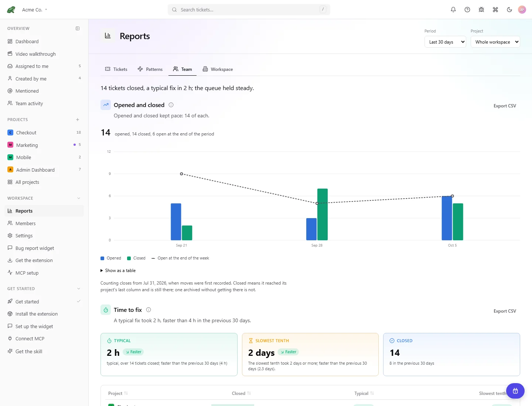Open Video walkthrough
Screen dimensions: 532x406
coord(44,54)
